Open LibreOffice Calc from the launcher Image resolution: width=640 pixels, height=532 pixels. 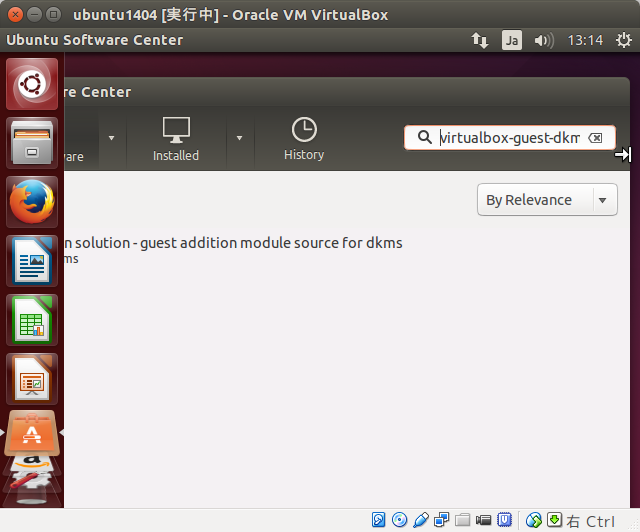point(32,320)
